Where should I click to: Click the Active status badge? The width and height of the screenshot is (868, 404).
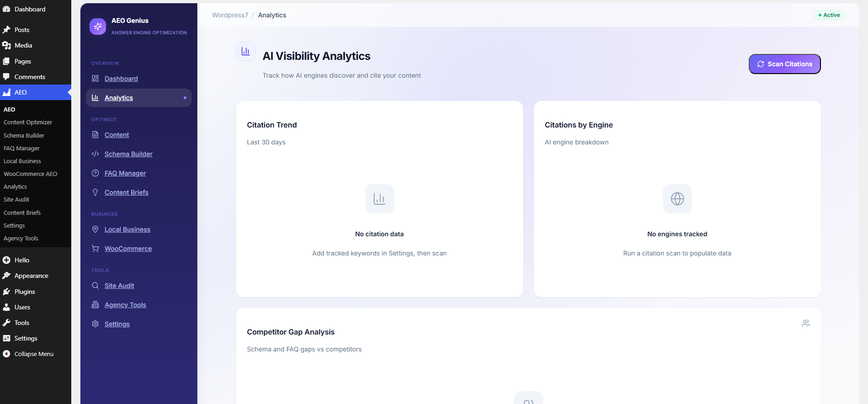pos(829,15)
